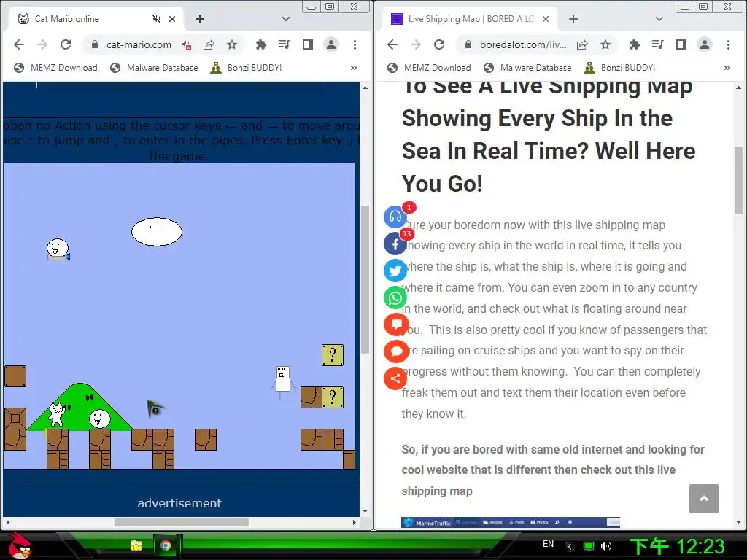This screenshot has width=747, height=560.
Task: Open Bonzi BUDDY! bookmark in boredalot window
Action: tap(620, 68)
